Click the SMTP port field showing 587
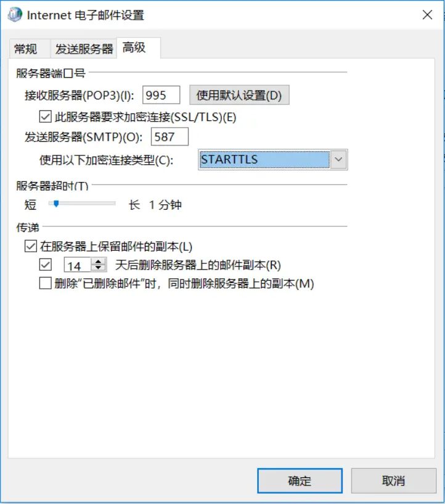Image resolution: width=445 pixels, height=504 pixels. tap(169, 136)
